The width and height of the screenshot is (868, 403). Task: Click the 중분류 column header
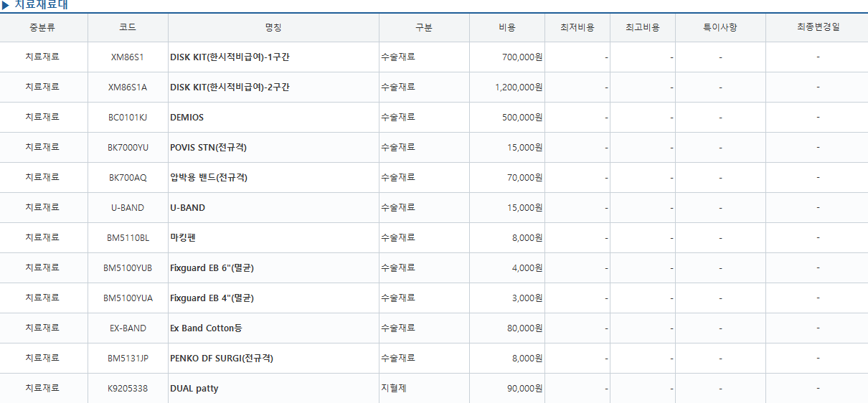coord(42,28)
